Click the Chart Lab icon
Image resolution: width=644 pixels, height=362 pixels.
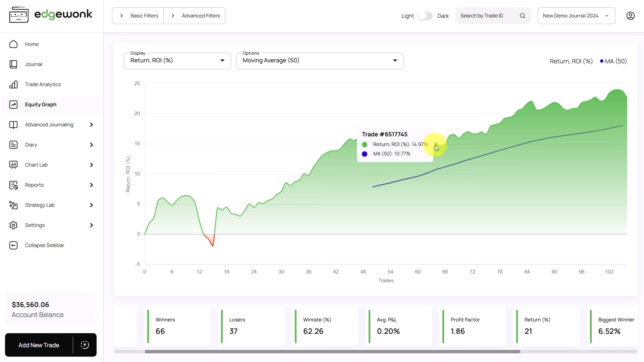click(x=13, y=165)
